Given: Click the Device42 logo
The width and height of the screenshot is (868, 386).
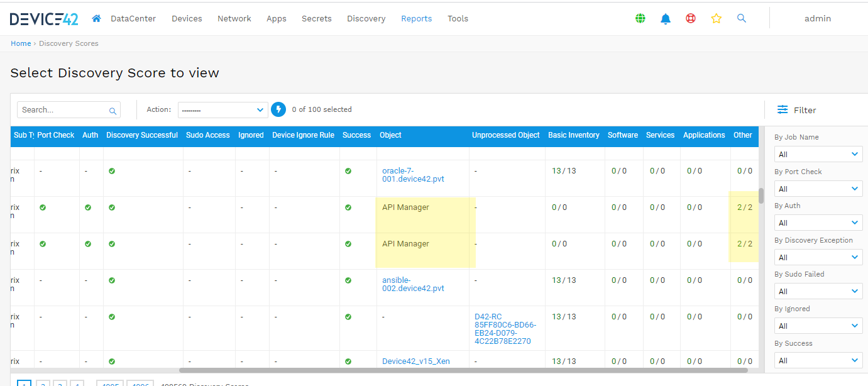Looking at the screenshot, I should (x=44, y=19).
